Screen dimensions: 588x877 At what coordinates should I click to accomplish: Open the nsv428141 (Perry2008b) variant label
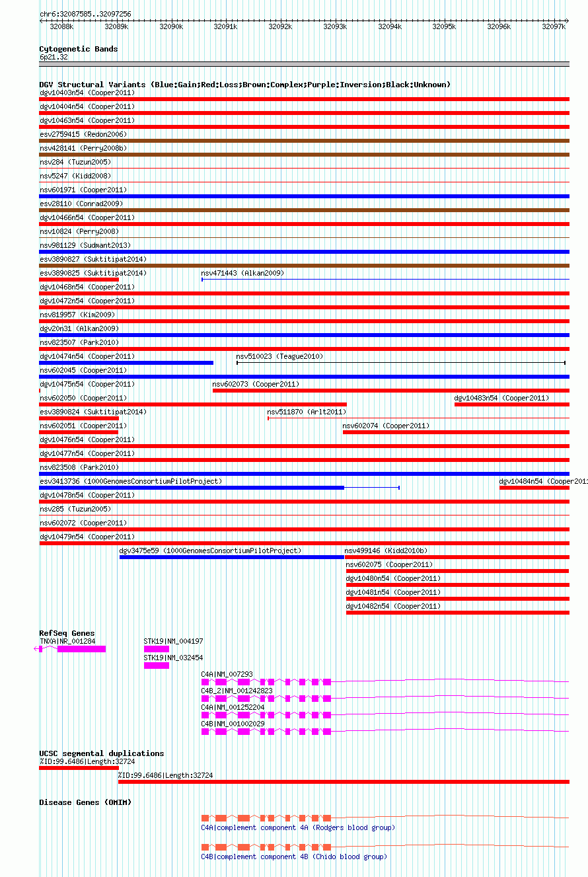83,148
